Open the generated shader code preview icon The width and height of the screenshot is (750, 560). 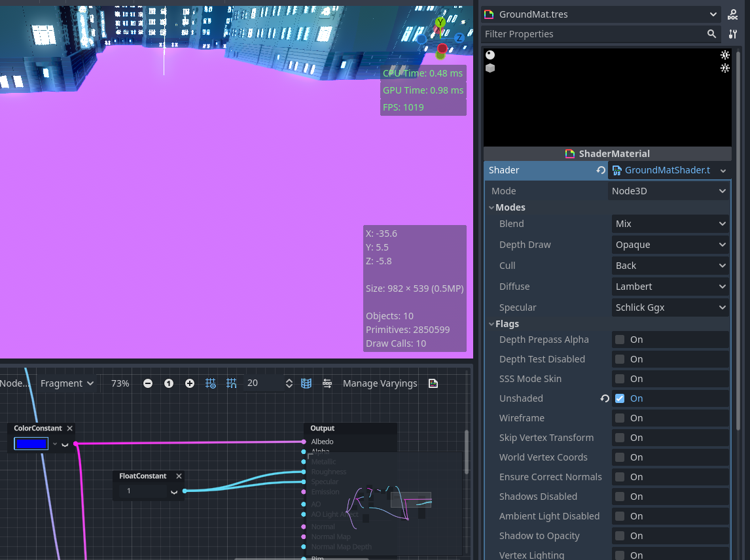pyautogui.click(x=433, y=383)
